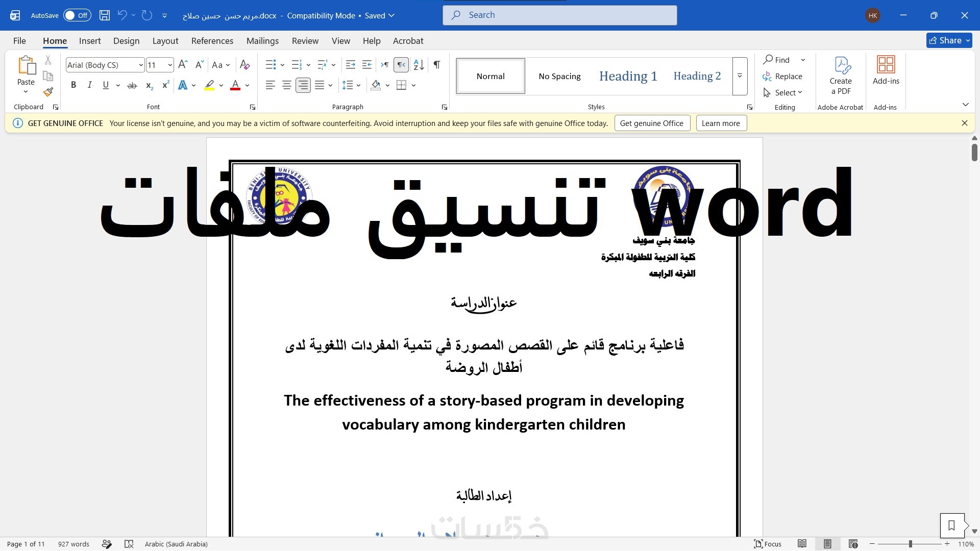Copy selection using the Copy icon
This screenshot has height=551, width=980.
(x=48, y=77)
